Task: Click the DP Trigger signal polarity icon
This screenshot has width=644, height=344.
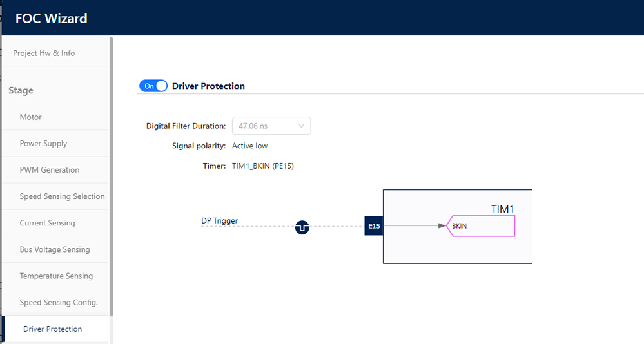Action: (302, 227)
